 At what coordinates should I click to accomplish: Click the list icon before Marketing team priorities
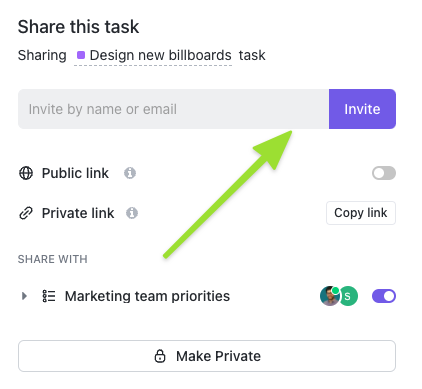point(49,296)
